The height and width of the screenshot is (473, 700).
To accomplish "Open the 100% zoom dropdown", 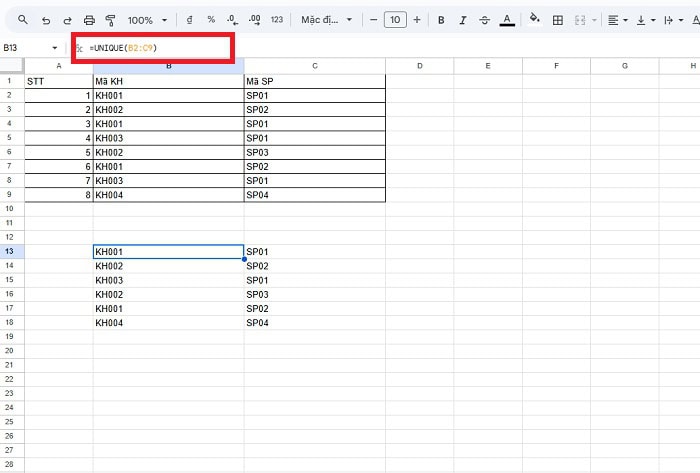I will [147, 20].
